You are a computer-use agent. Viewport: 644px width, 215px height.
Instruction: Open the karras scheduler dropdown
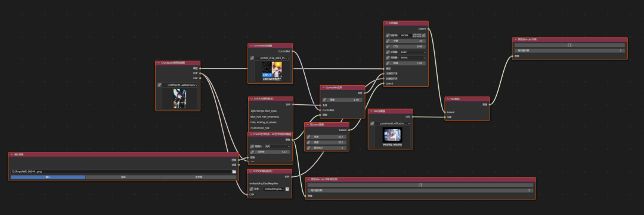(x=413, y=58)
